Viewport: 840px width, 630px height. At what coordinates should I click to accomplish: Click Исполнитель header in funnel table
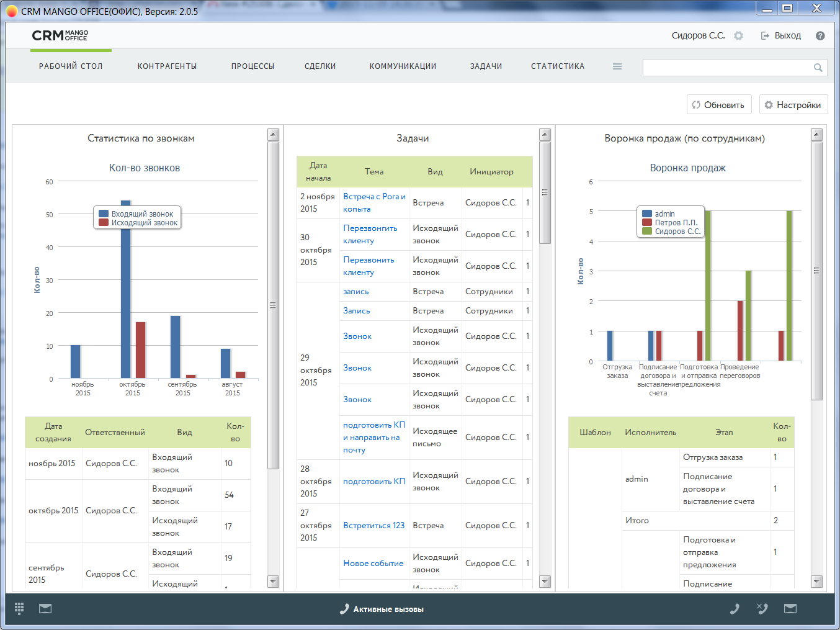pyautogui.click(x=651, y=433)
